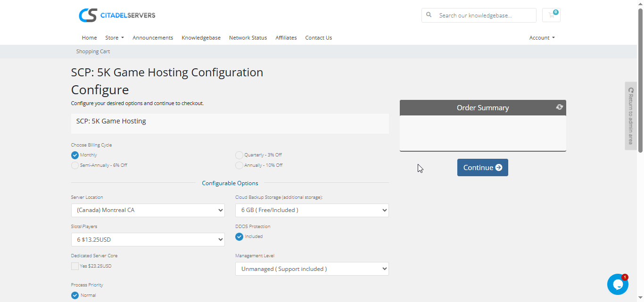Expand the Slots\Players dropdown
This screenshot has width=644, height=302.
[148, 239]
